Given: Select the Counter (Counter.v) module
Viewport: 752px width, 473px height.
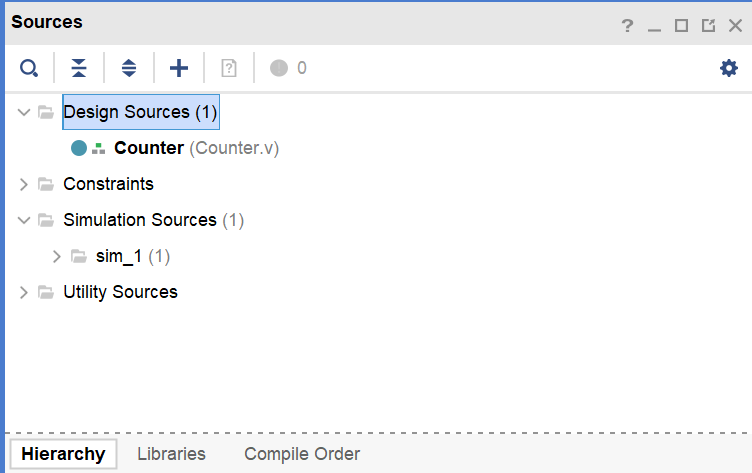Looking at the screenshot, I should [x=150, y=148].
